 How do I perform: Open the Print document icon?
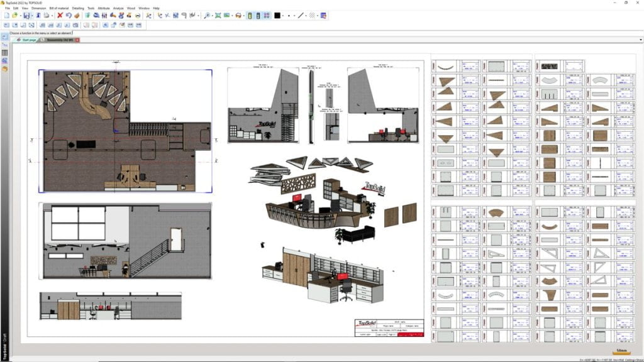click(x=46, y=17)
